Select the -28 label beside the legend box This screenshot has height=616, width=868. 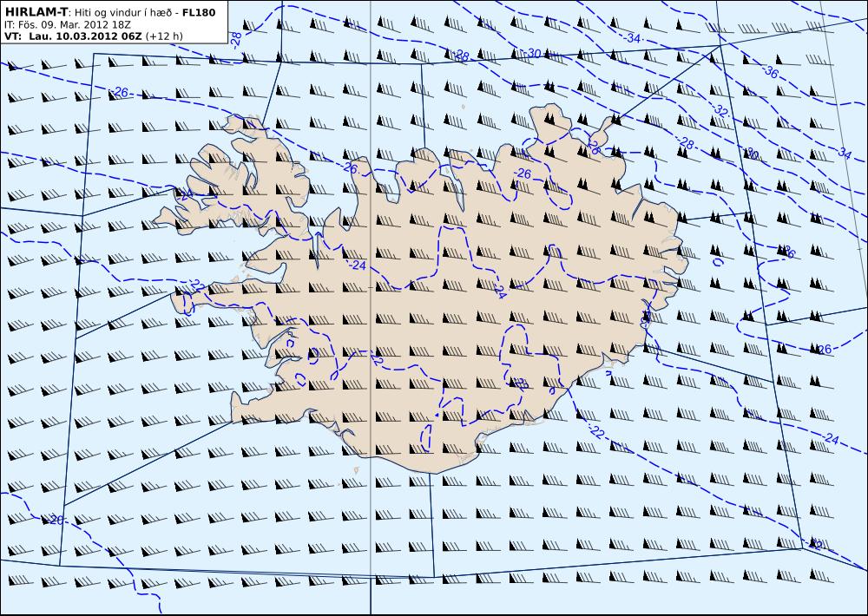click(236, 39)
